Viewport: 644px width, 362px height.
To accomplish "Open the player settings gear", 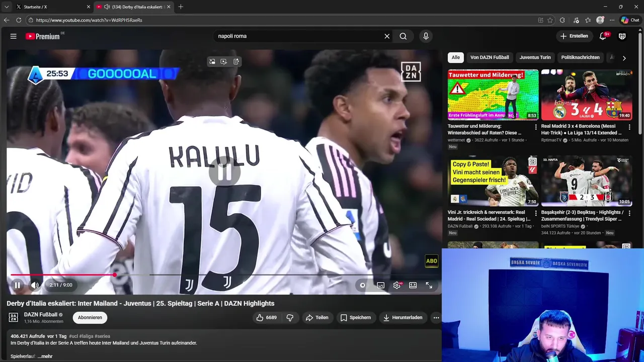I will (397, 285).
